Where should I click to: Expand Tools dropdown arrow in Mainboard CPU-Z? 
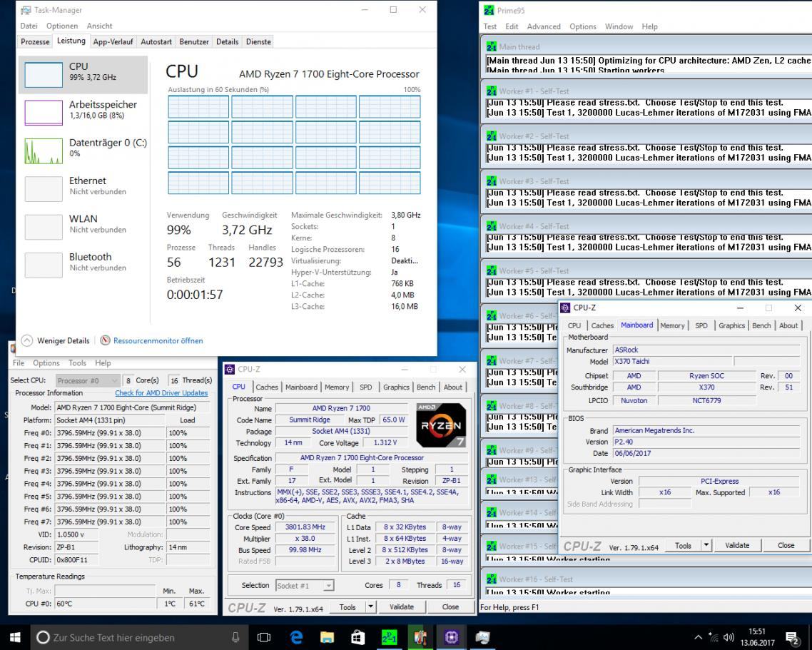tap(706, 545)
